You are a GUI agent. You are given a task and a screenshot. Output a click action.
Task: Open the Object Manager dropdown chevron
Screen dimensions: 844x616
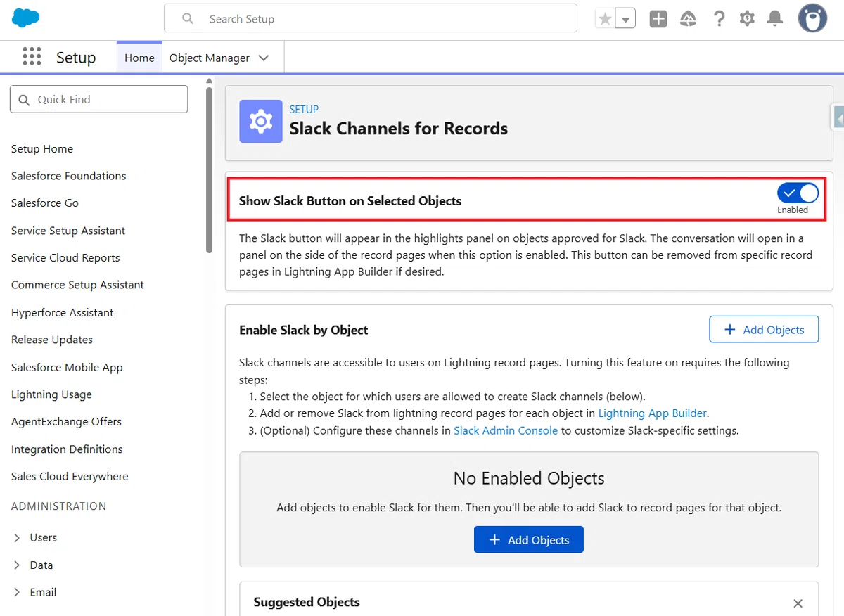tap(264, 58)
